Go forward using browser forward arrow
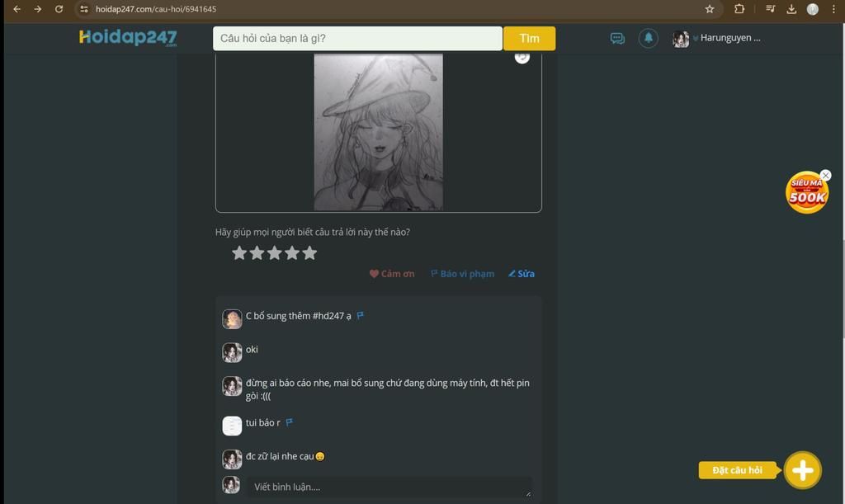The height and width of the screenshot is (504, 845). pos(38,9)
